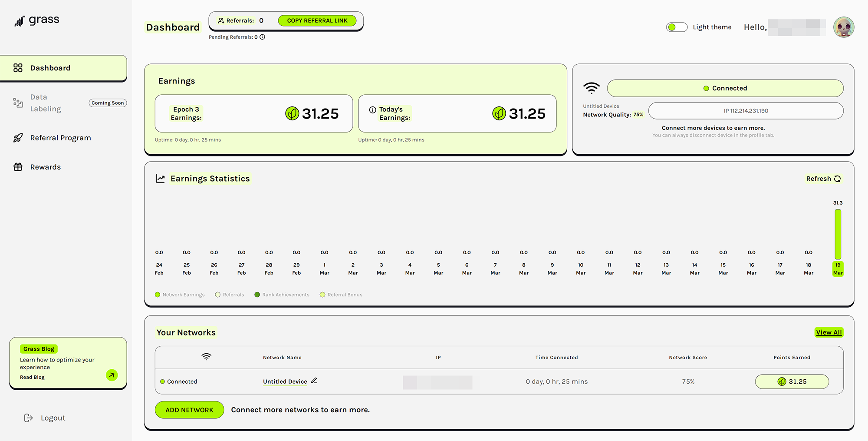Click the Connected status in network row
Screen dimensions: 868x441
[178, 381]
